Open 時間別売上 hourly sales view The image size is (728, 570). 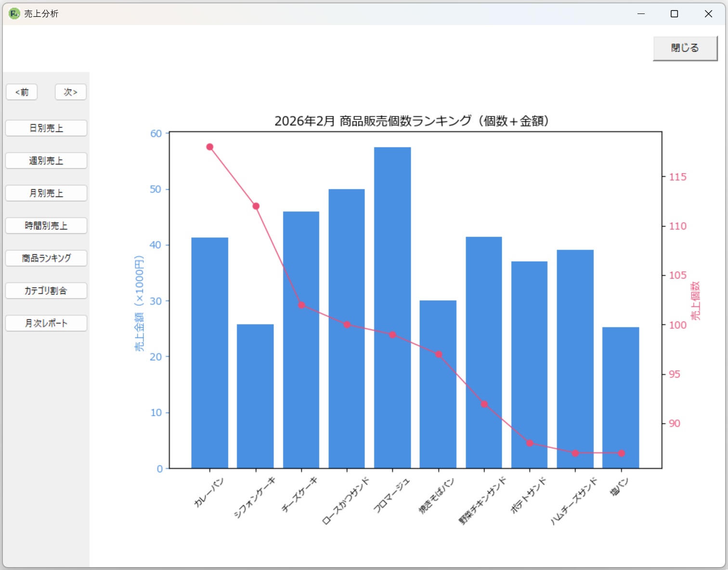click(46, 225)
